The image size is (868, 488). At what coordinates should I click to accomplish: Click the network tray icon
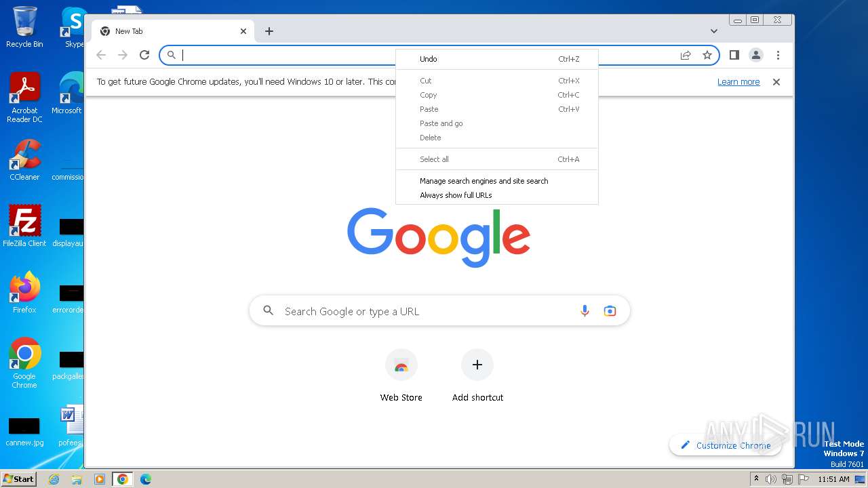[x=787, y=479]
